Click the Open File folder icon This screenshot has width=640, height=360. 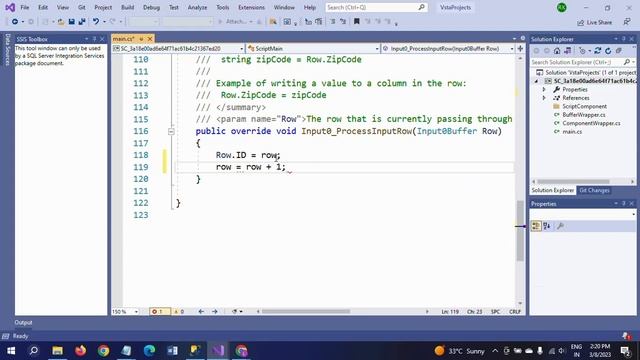coord(61,22)
